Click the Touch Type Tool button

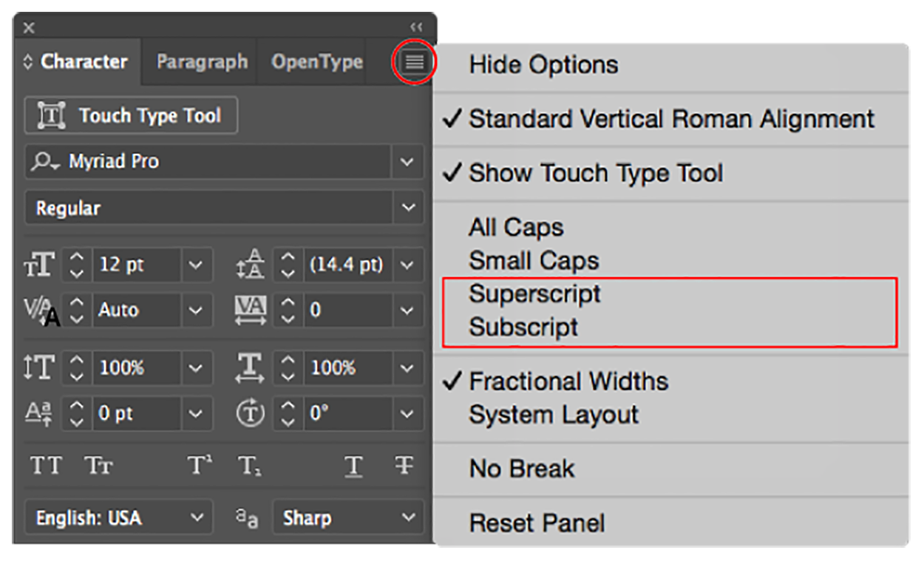point(130,115)
